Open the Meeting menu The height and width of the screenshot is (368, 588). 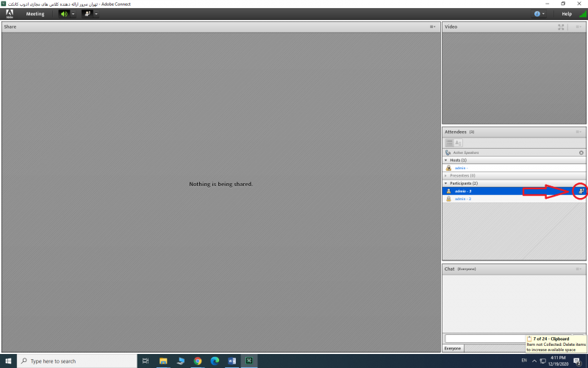(x=35, y=14)
